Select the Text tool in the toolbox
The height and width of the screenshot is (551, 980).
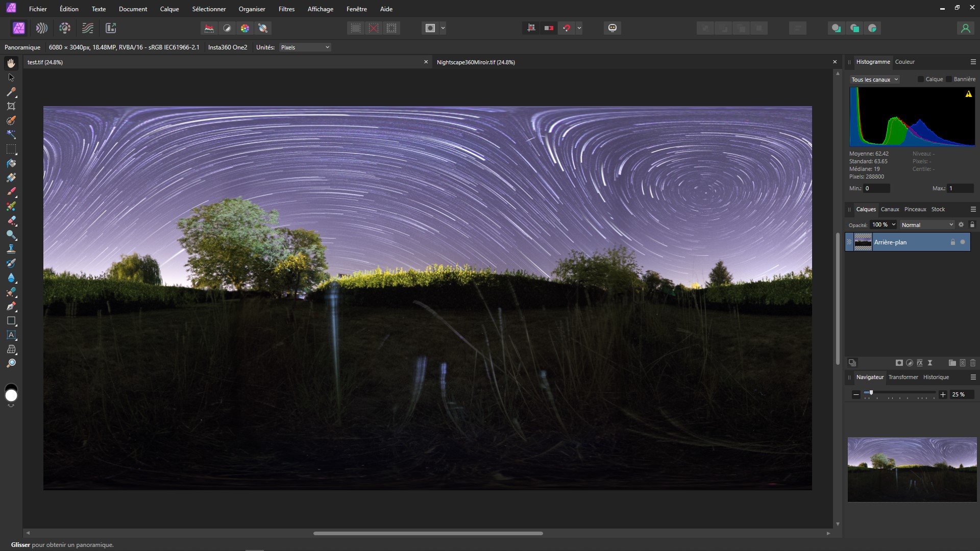coord(11,335)
